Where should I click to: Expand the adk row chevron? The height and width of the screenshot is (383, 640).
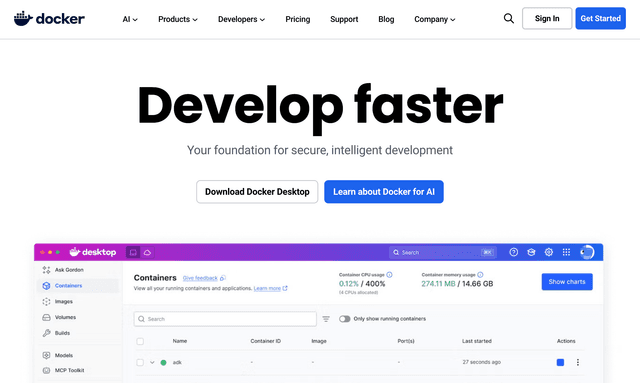pos(152,362)
